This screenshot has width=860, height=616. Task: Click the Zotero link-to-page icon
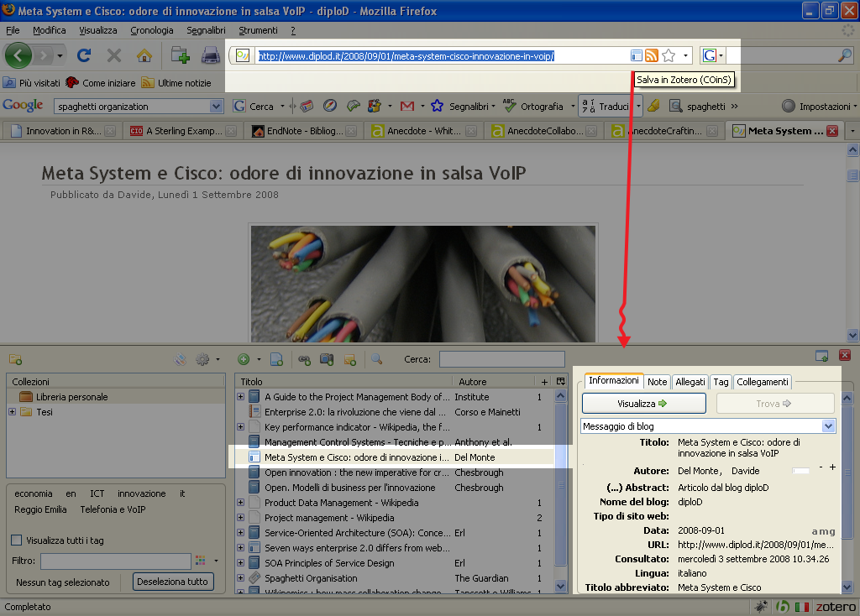pyautogui.click(x=304, y=359)
